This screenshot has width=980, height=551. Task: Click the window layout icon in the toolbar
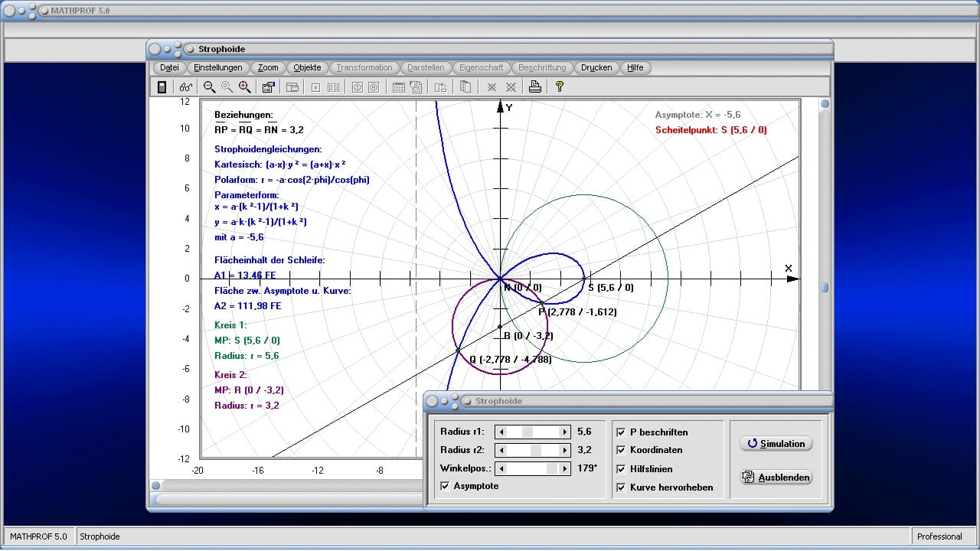(292, 87)
